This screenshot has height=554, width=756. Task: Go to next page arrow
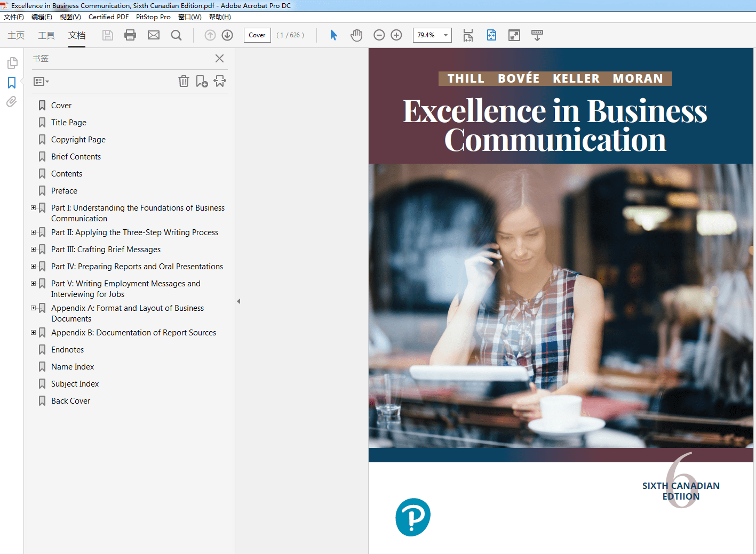pyautogui.click(x=227, y=35)
